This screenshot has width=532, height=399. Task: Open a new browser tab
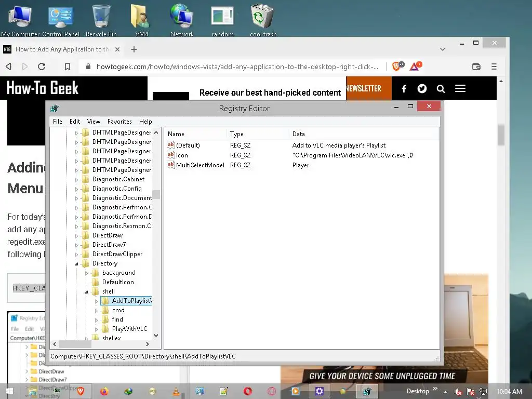[x=134, y=49]
